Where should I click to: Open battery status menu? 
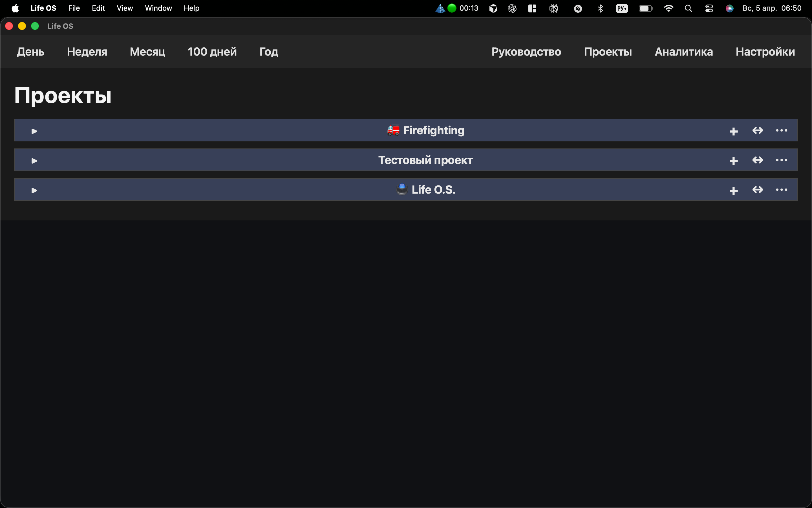point(646,8)
